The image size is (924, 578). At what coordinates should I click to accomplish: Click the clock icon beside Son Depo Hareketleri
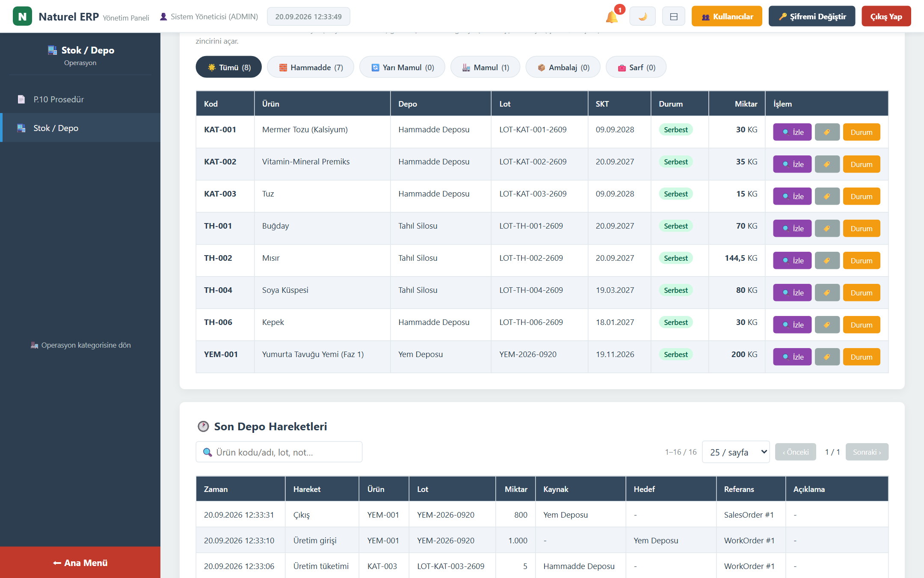click(x=203, y=426)
